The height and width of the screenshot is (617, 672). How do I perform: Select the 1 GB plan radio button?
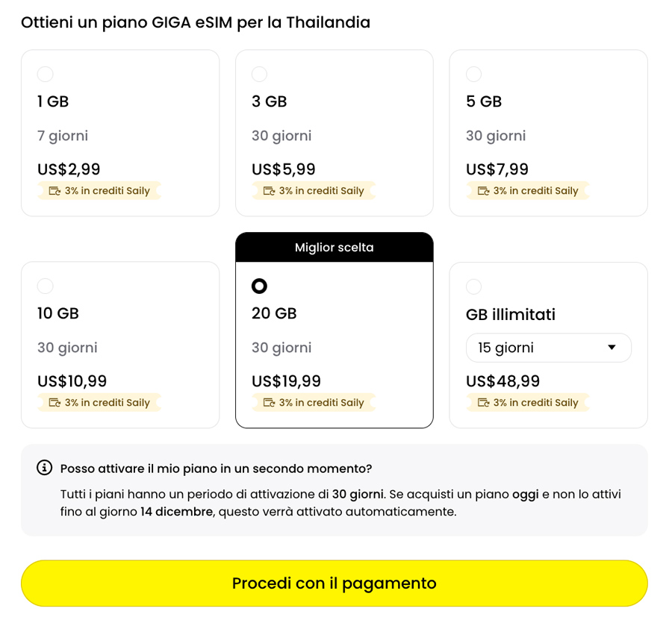(x=45, y=74)
